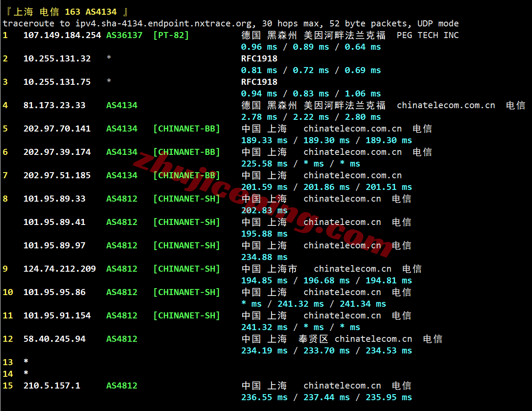Click IP address 202.97.51.185
This screenshot has width=532, height=411.
[x=57, y=175]
